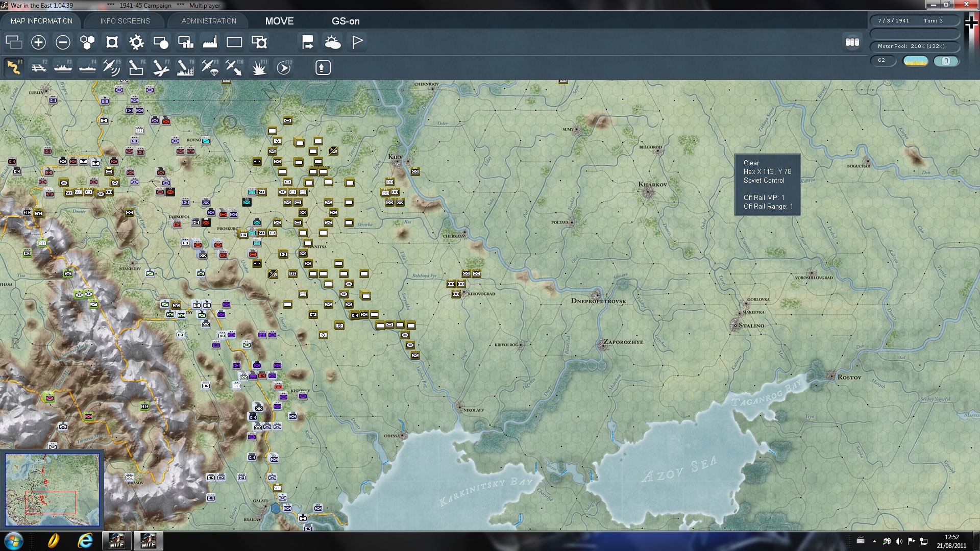
Task: Click the Rostov city on map
Action: click(x=831, y=375)
